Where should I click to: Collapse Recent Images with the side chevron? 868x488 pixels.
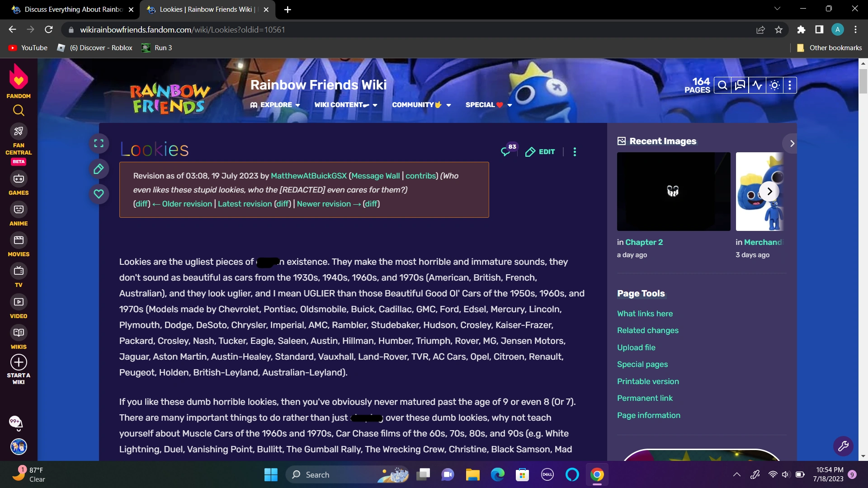click(x=791, y=143)
